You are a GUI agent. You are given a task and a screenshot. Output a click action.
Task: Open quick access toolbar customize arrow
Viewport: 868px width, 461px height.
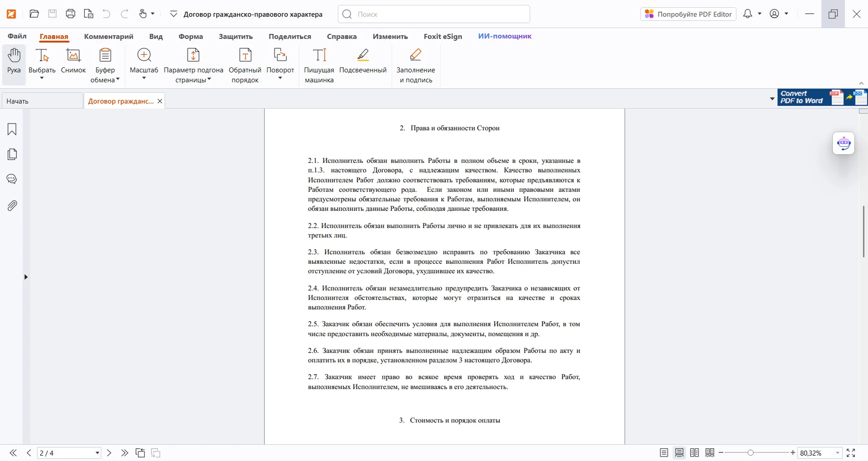point(173,14)
